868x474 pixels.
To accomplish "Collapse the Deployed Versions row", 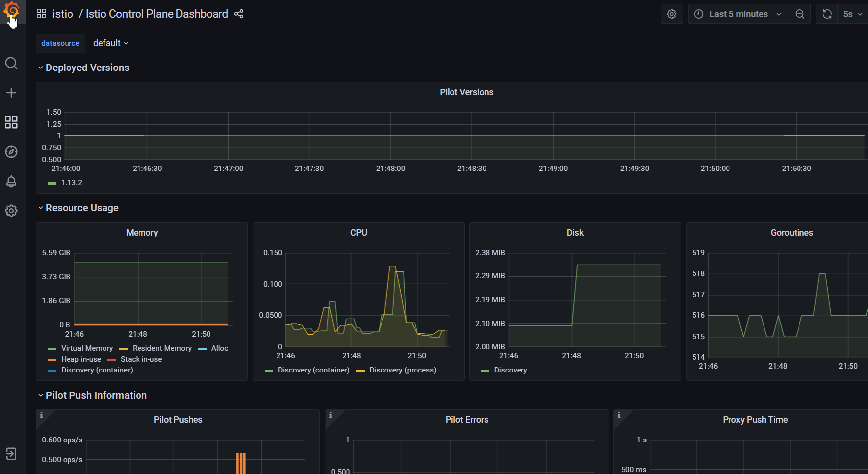I will [84, 68].
